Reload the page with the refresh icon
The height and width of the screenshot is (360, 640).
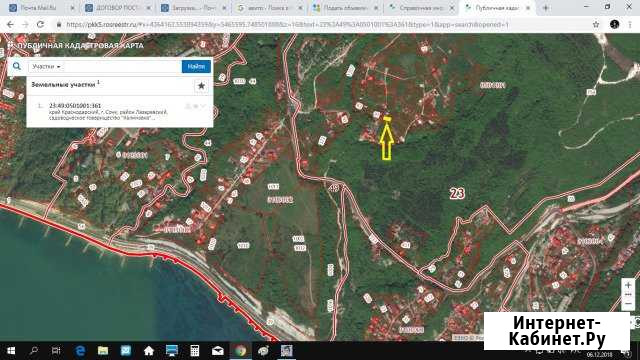pos(40,24)
